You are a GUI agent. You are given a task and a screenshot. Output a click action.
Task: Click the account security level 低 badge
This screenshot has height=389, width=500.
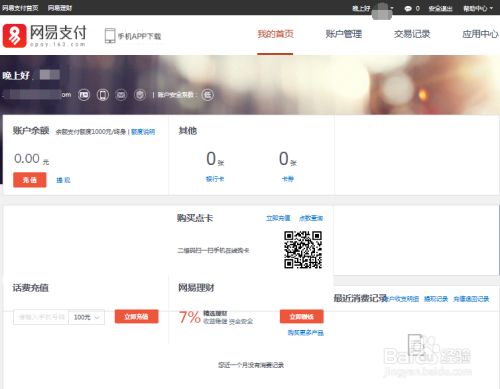coord(207,95)
